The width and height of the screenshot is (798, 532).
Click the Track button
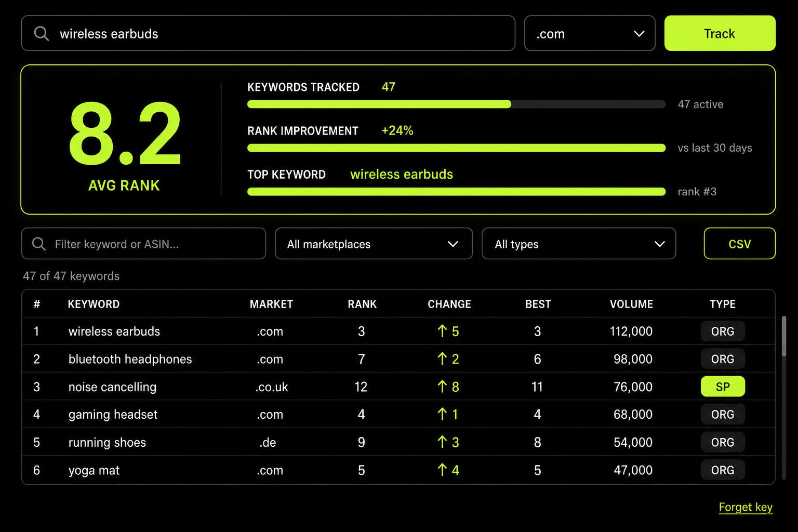click(x=720, y=33)
